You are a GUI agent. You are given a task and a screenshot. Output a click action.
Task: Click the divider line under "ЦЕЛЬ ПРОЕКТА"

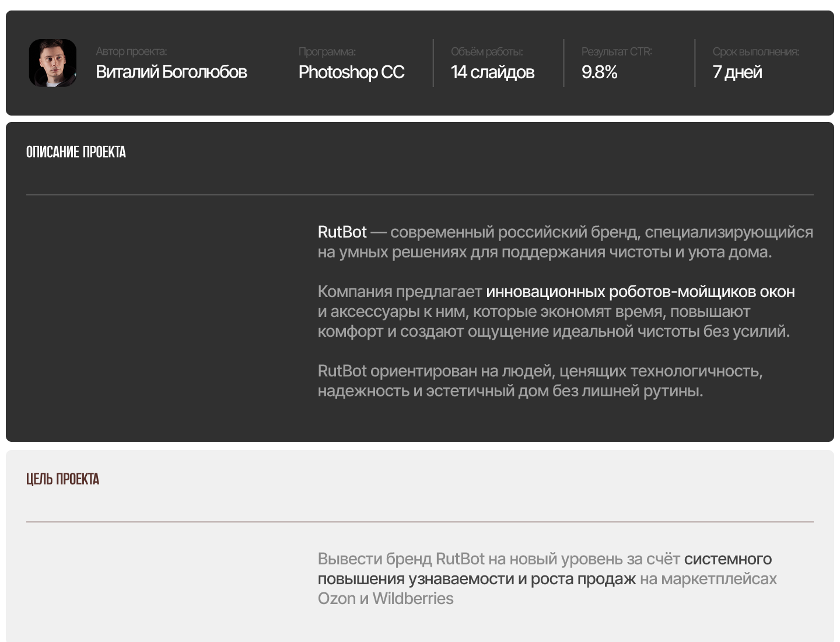pos(420,522)
